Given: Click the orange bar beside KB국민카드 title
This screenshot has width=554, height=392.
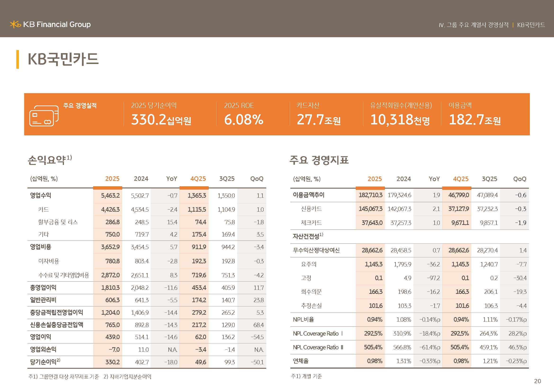Looking at the screenshot, I should 18,59.
